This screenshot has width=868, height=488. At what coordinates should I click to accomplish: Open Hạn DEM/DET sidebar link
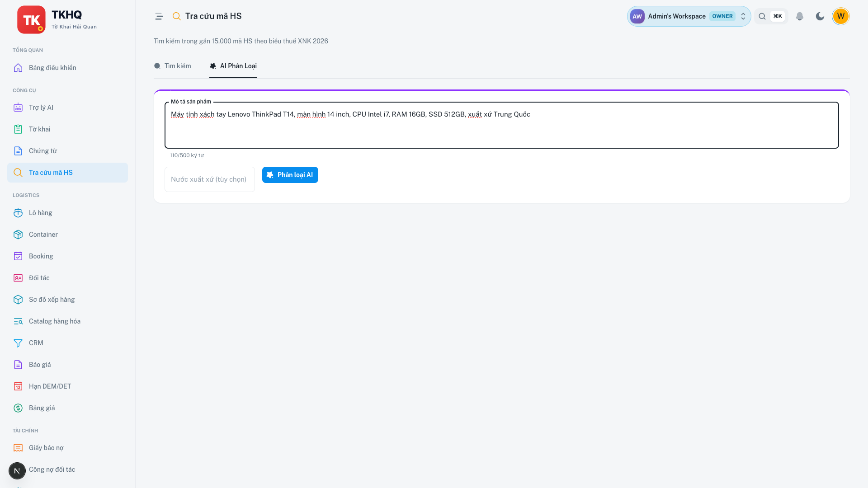tap(67, 386)
